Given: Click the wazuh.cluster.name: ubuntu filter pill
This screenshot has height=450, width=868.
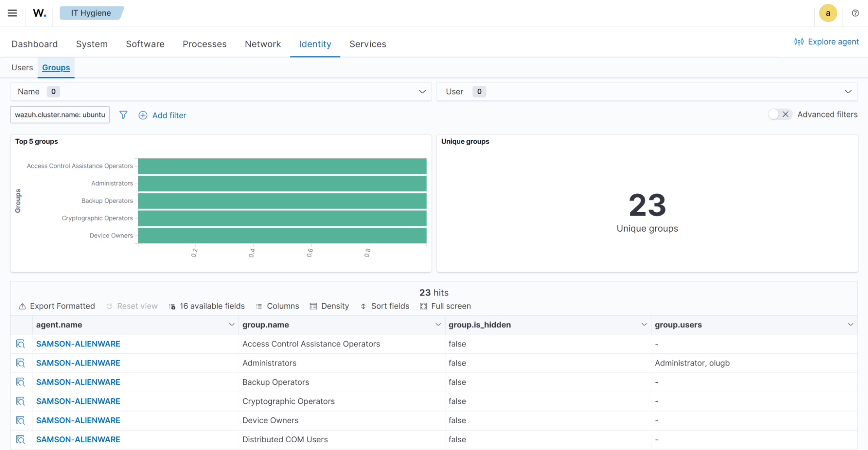Looking at the screenshot, I should tap(59, 115).
